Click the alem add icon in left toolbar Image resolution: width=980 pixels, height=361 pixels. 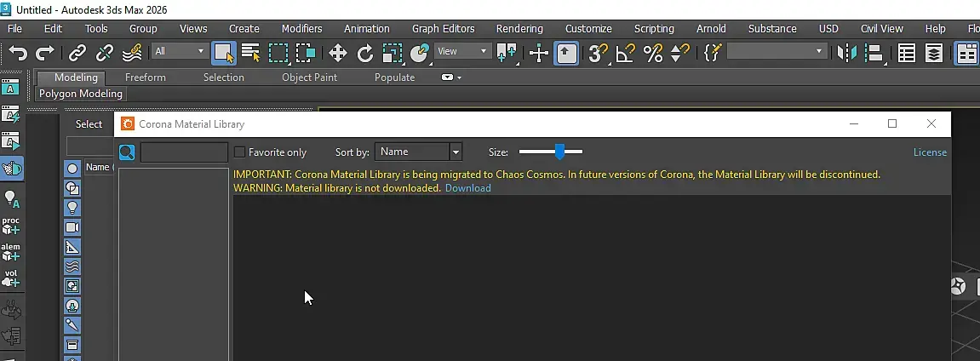click(10, 252)
